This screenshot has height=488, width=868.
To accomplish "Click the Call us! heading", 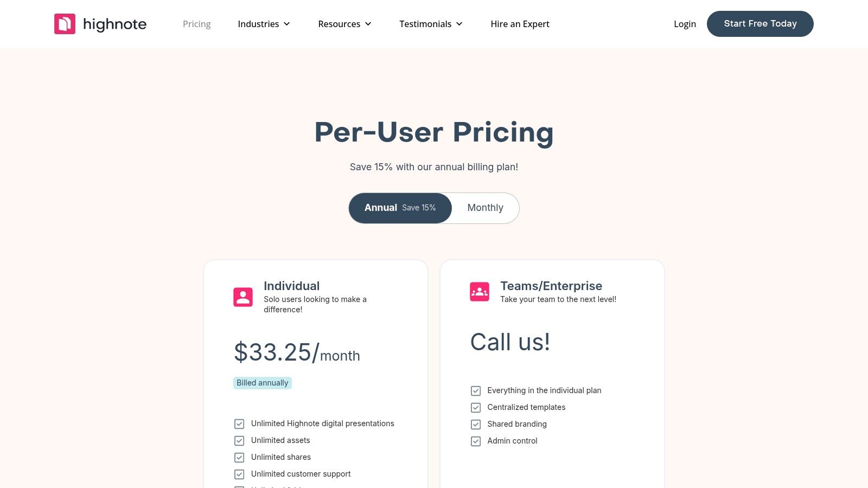I will [510, 342].
